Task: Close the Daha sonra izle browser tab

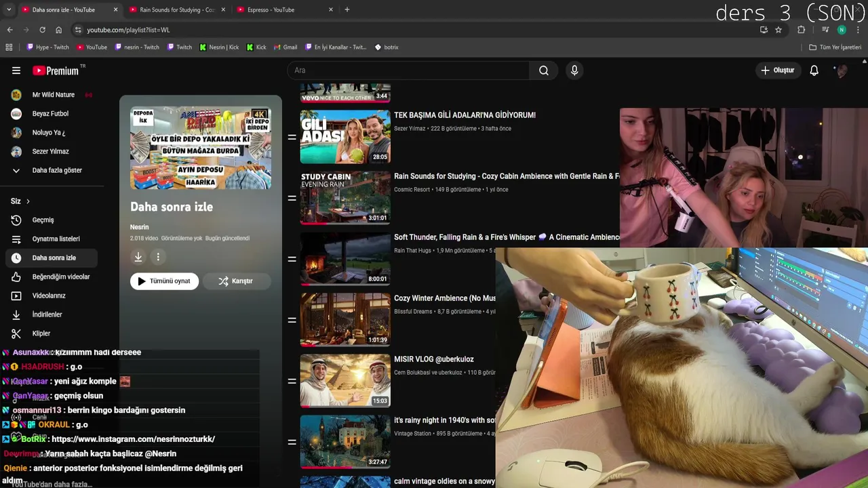Action: point(115,9)
